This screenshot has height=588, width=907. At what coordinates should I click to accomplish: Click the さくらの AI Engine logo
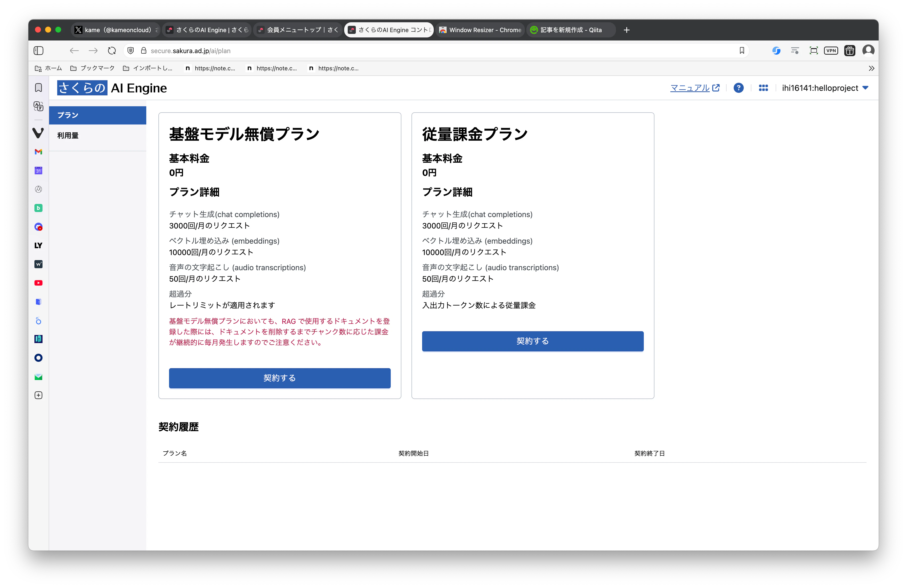click(112, 88)
